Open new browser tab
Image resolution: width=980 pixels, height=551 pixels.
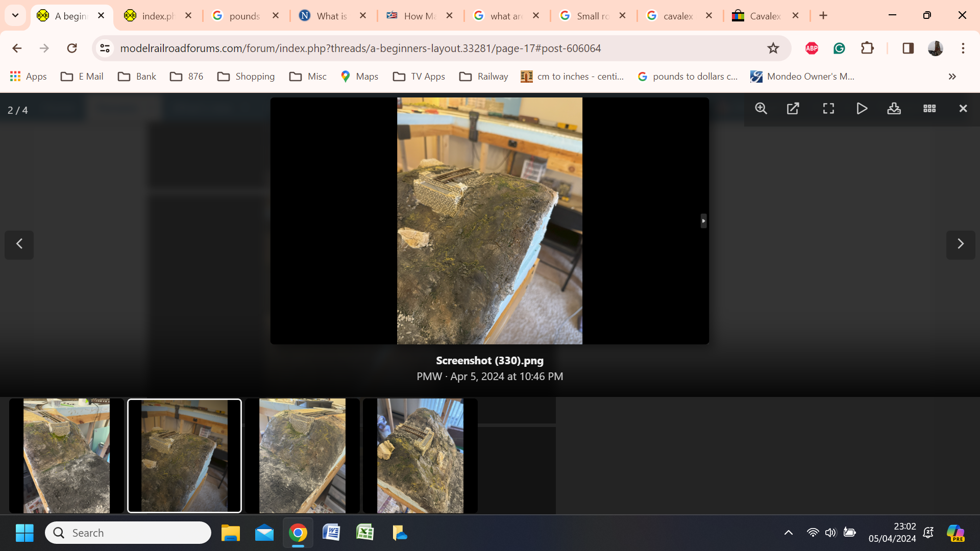tap(823, 15)
